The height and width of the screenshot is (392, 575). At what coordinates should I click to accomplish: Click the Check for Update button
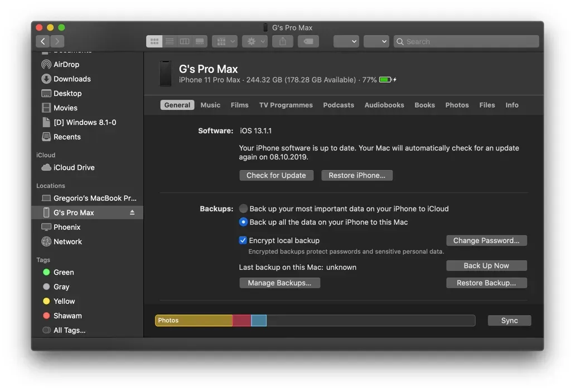276,175
